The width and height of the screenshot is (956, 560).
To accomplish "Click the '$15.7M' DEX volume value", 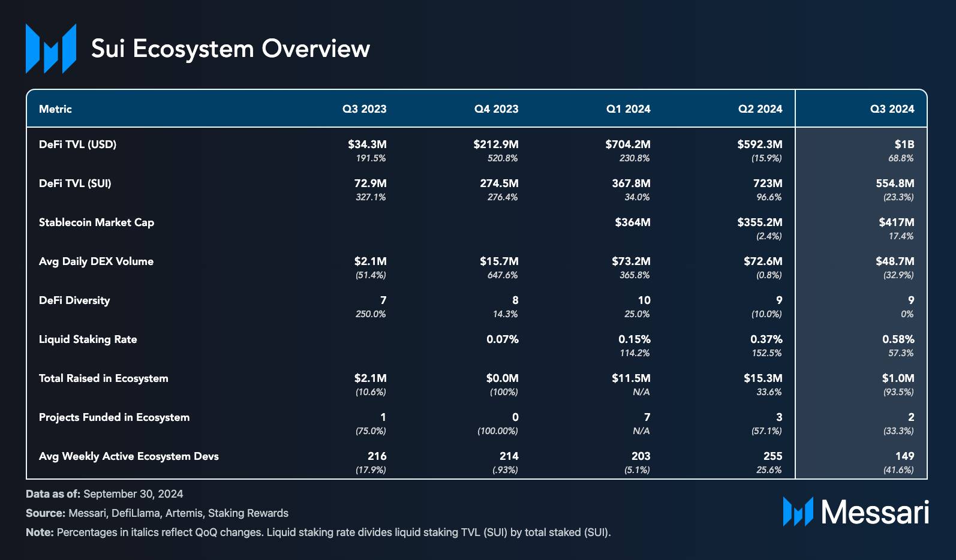I will coord(499,261).
